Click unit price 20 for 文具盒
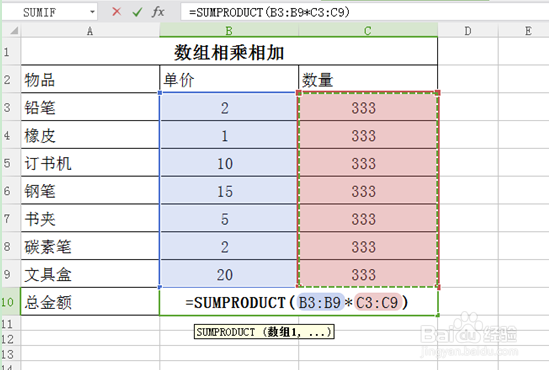Viewport: 549px width, 370px height. 229,274
